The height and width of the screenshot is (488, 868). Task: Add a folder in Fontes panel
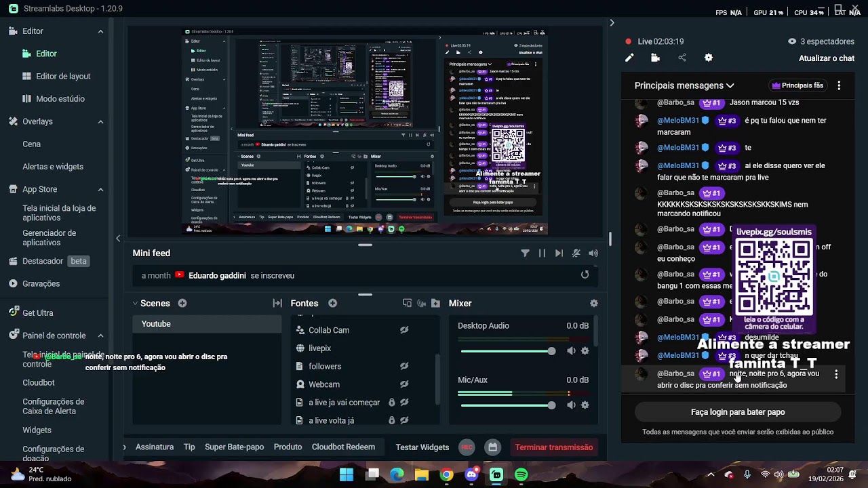[435, 303]
